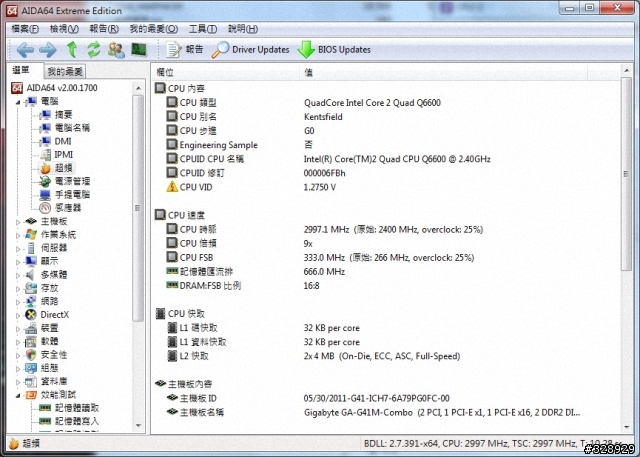Select the 主機板 ID row
Screen dimensions: 640x457
[385, 398]
